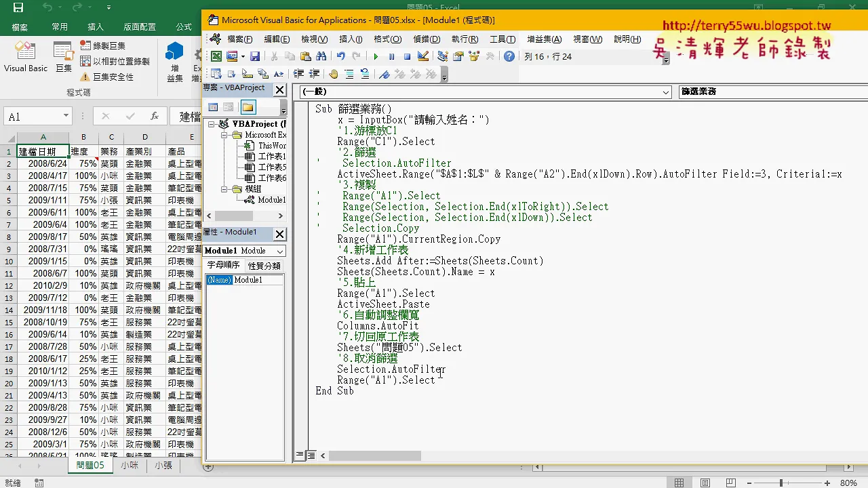
Task: Click Toggle Folders icon in Project panel
Action: (x=248, y=107)
